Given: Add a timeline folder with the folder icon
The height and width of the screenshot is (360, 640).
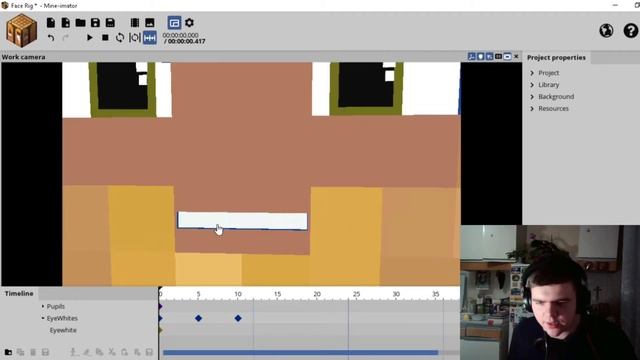Looking at the screenshot, I should (x=8, y=352).
